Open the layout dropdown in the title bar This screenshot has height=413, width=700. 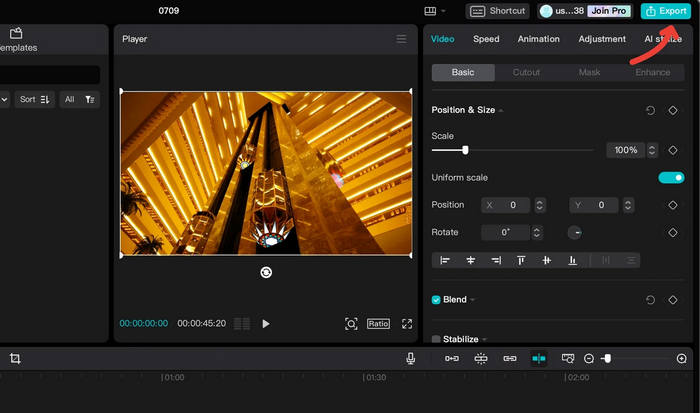435,11
